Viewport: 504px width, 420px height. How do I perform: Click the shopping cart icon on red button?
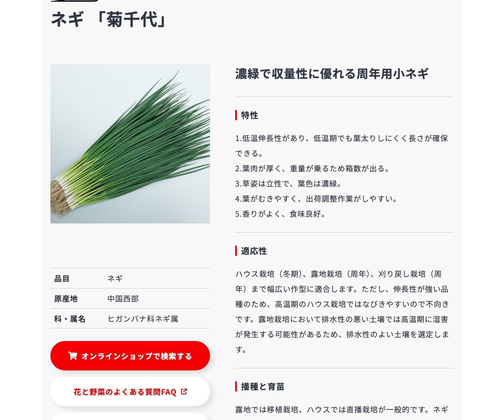point(73,356)
